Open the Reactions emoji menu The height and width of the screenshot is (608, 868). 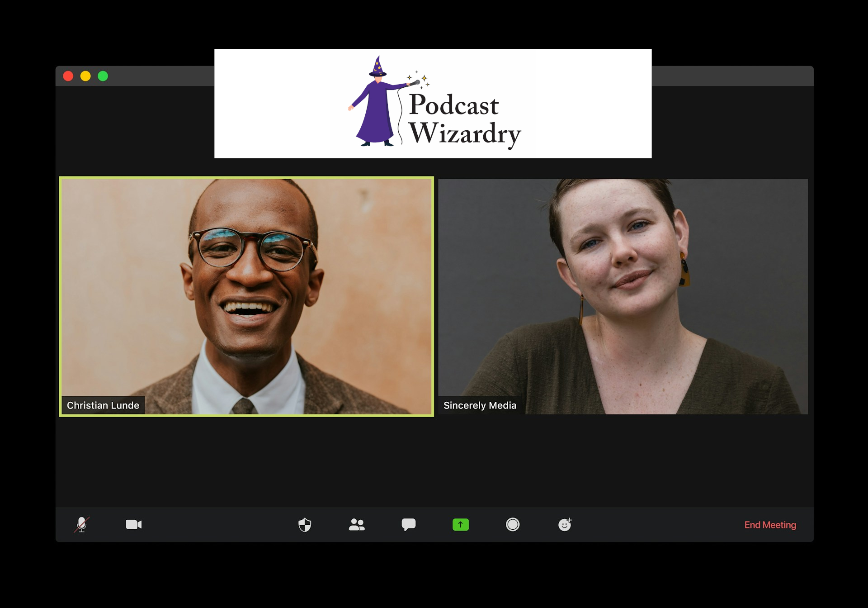[x=565, y=524]
